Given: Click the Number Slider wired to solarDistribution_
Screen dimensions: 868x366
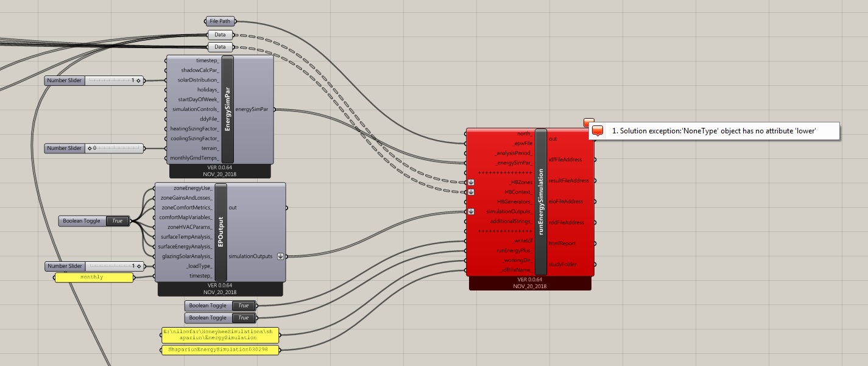Looking at the screenshot, I should point(94,80).
